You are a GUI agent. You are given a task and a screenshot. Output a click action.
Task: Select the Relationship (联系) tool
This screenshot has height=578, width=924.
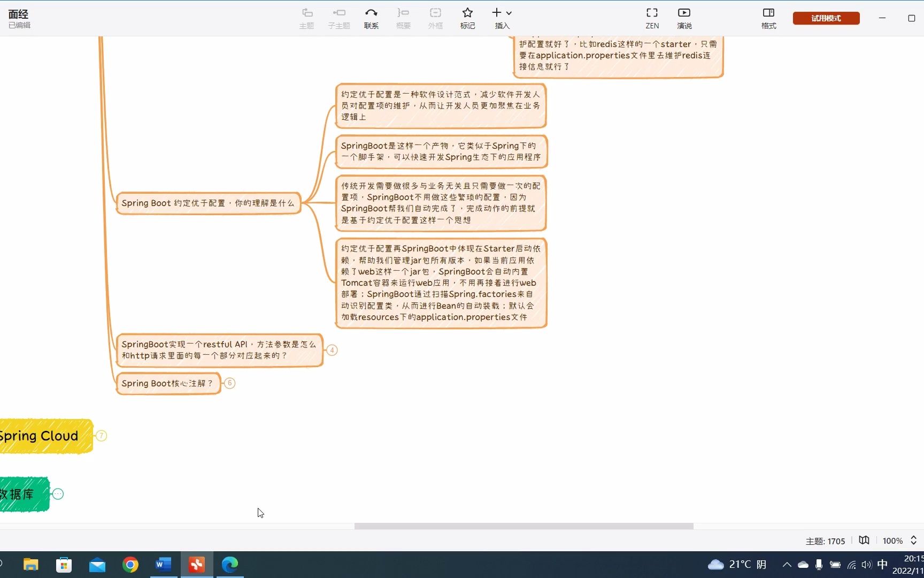[x=371, y=18]
